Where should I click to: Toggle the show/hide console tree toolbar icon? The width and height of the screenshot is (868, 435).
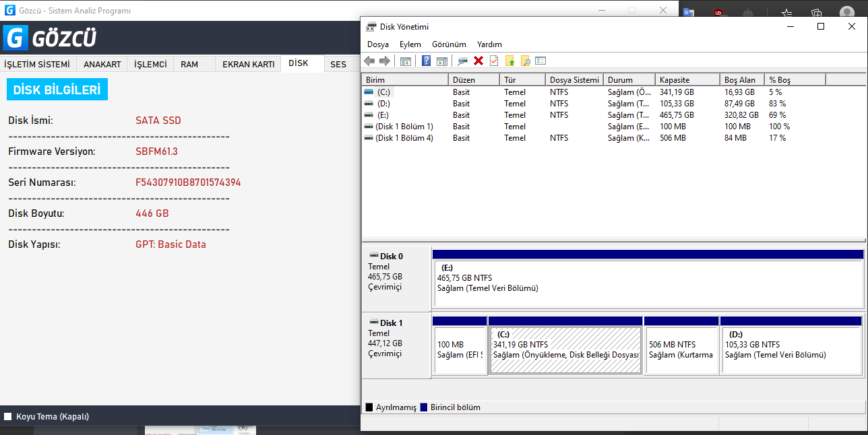[406, 61]
